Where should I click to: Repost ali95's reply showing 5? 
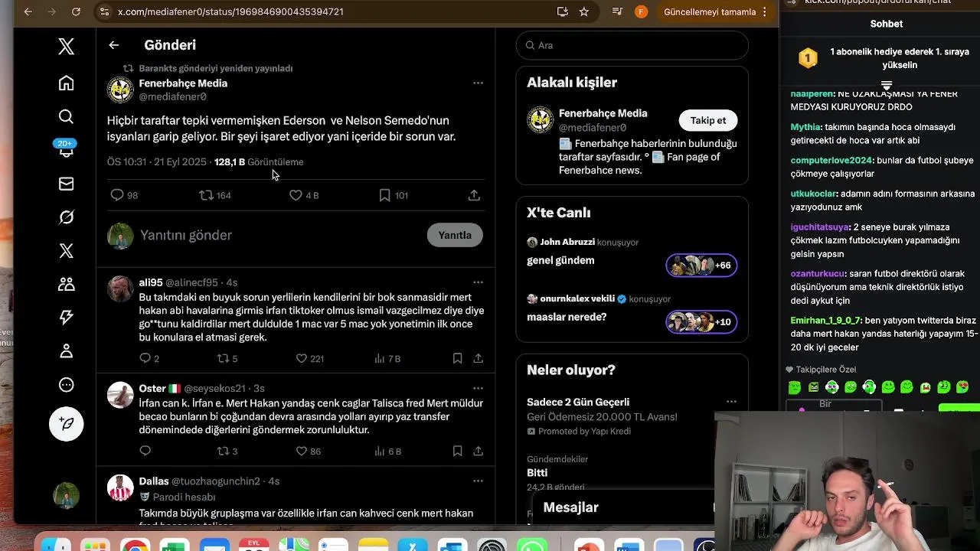coord(227,358)
